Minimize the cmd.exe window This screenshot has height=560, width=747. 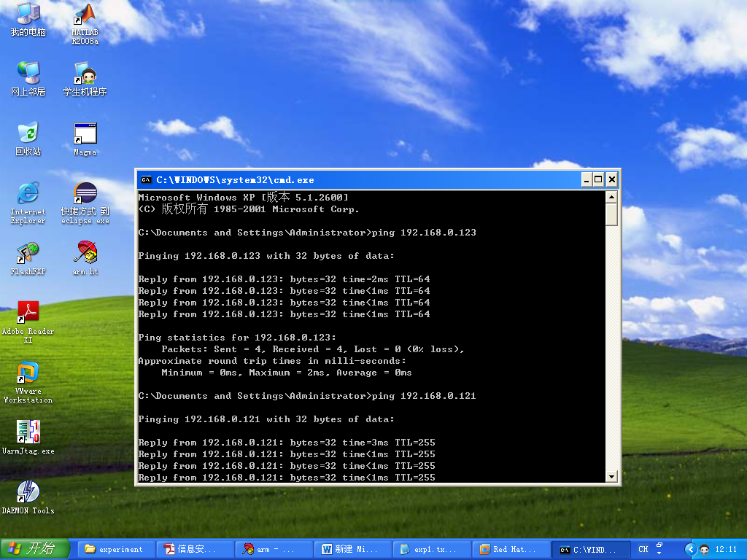(587, 180)
